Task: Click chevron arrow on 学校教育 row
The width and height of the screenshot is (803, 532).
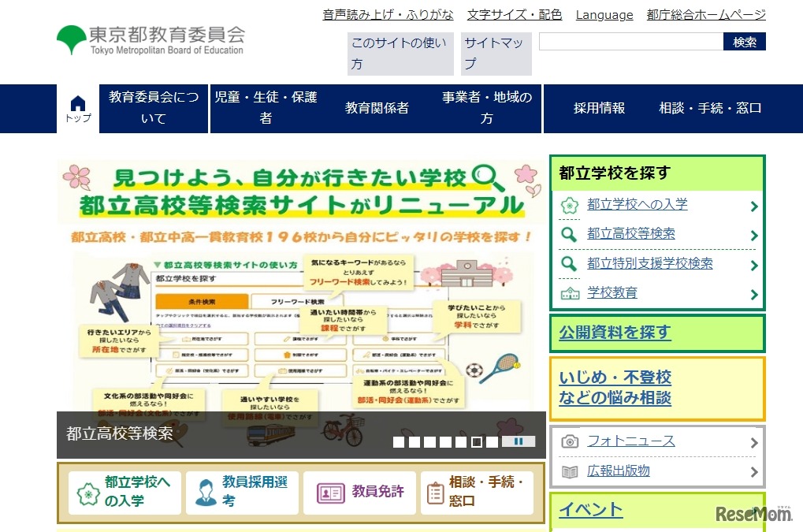Action: [x=754, y=295]
